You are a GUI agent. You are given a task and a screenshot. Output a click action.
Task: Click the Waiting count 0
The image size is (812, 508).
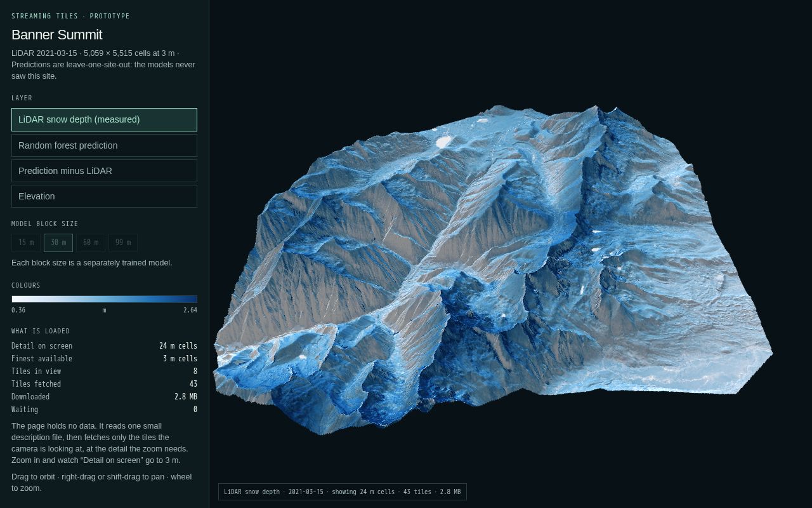195,410
